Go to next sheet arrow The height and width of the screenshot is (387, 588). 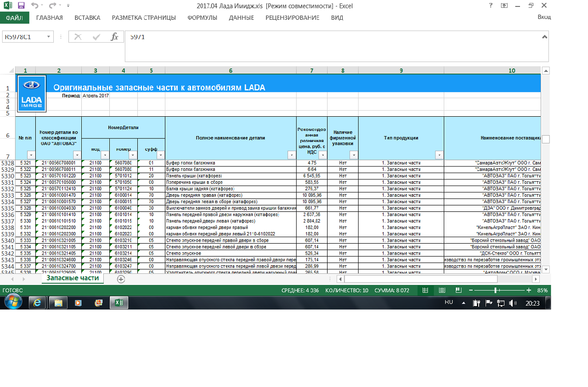(23, 279)
